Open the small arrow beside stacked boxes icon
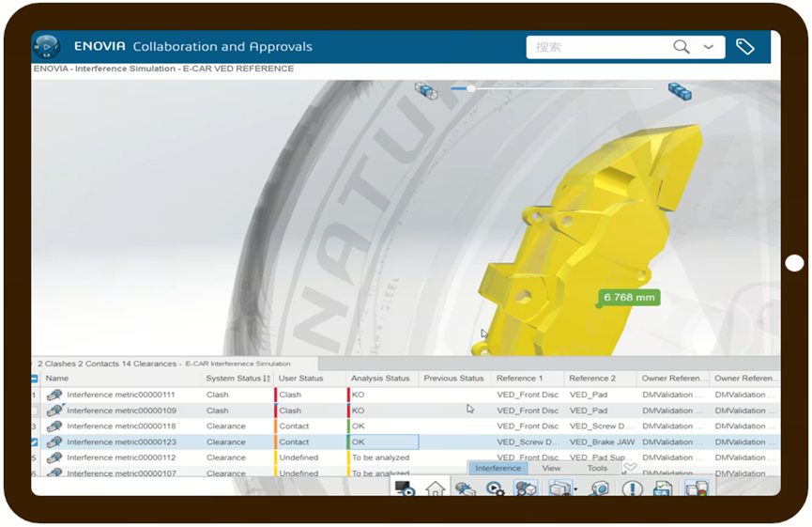This screenshot has height=527, width=812. [575, 489]
